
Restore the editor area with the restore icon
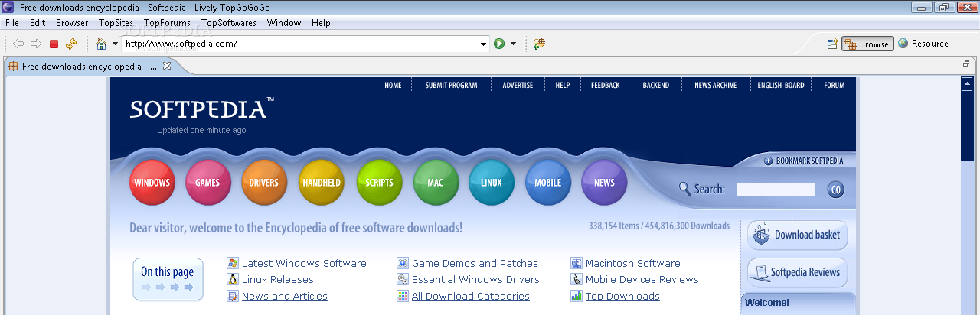pyautogui.click(x=966, y=64)
